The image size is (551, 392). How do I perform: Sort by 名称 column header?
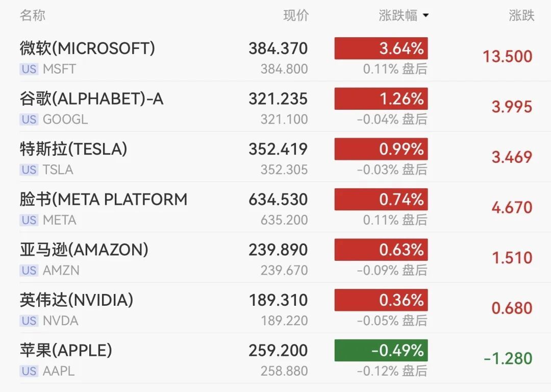[33, 15]
